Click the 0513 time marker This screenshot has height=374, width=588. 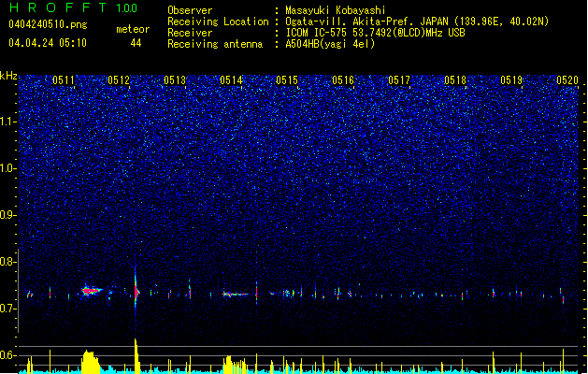coord(175,80)
